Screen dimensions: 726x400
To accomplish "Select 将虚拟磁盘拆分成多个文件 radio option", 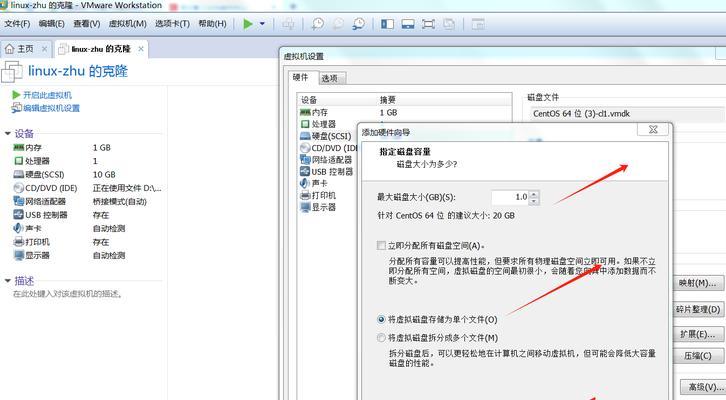I will coord(381,338).
